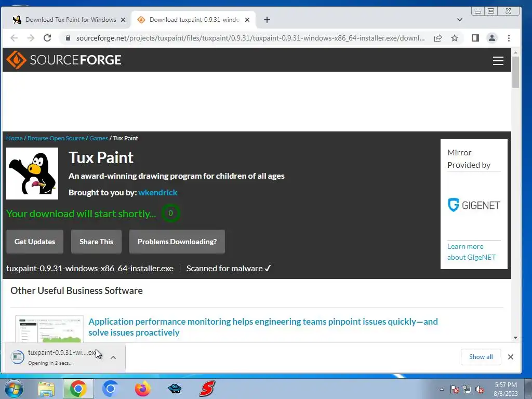Click the Other Useful Business Software heading
This screenshot has height=399, width=532.
point(77,291)
